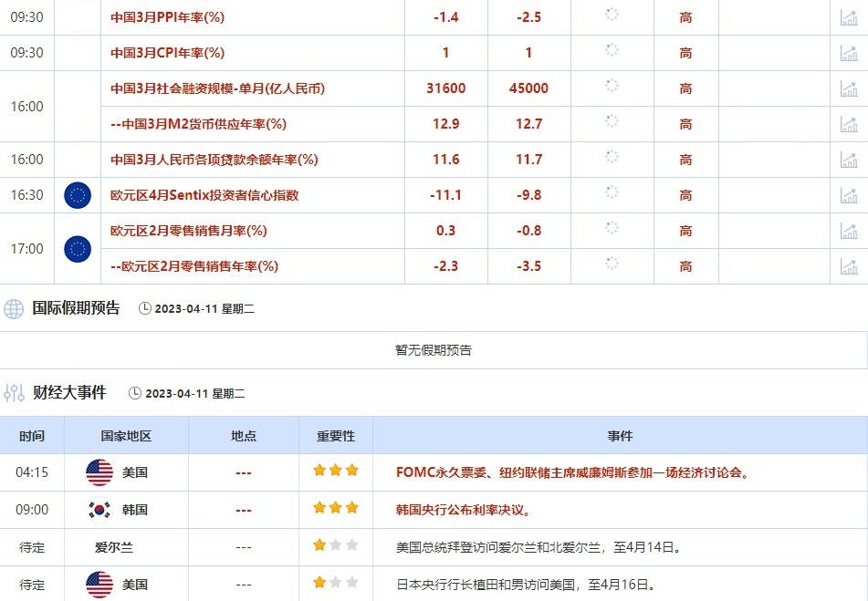Click loading spinner in 社会融资规模 row

(612, 85)
